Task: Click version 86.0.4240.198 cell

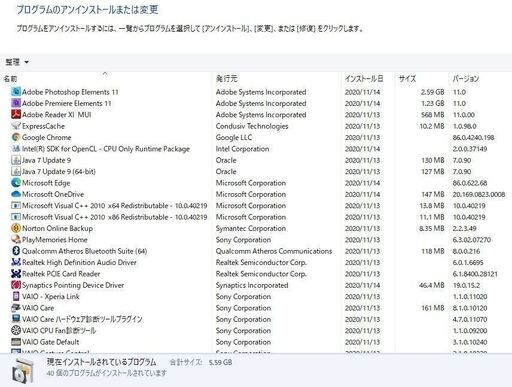Action: [473, 137]
